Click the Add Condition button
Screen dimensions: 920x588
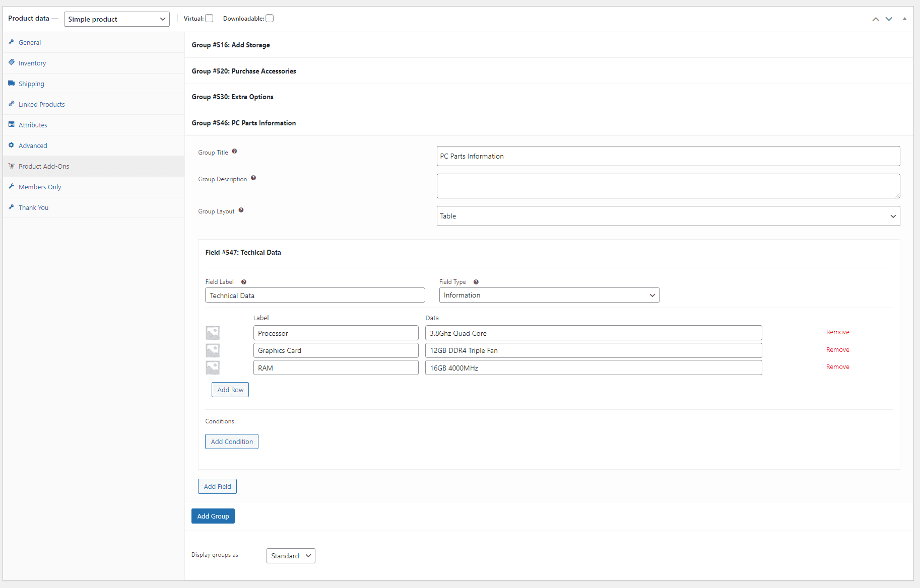click(x=232, y=442)
